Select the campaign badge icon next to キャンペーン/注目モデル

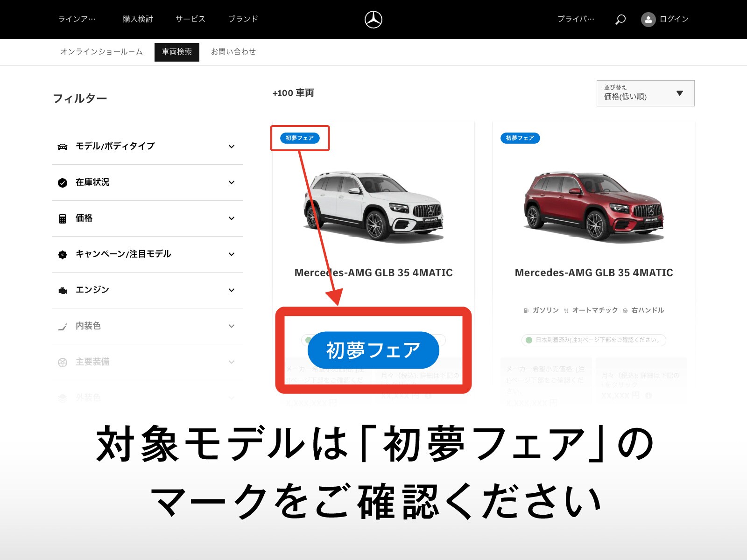(62, 254)
